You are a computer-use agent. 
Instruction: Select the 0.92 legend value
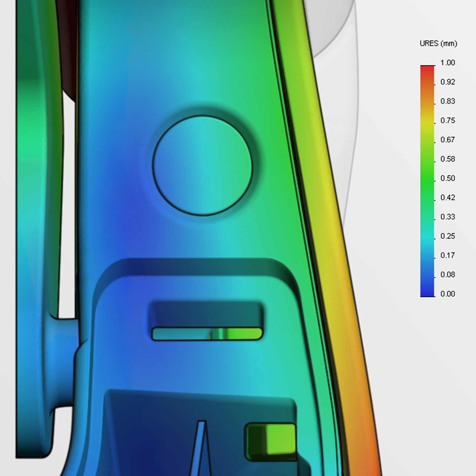pyautogui.click(x=447, y=82)
